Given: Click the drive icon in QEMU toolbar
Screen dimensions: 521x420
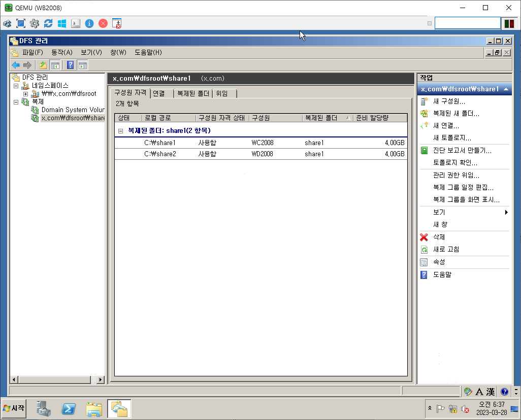Looking at the screenshot, I should point(76,23).
